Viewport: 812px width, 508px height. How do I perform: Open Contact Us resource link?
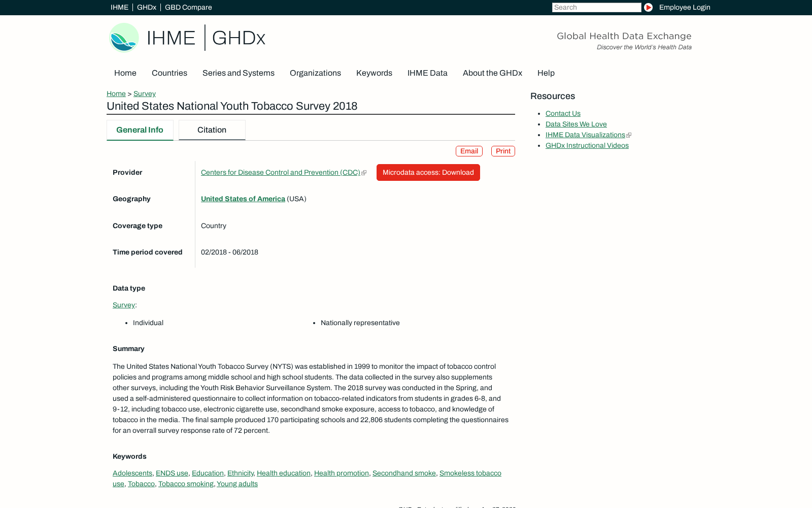coord(563,113)
